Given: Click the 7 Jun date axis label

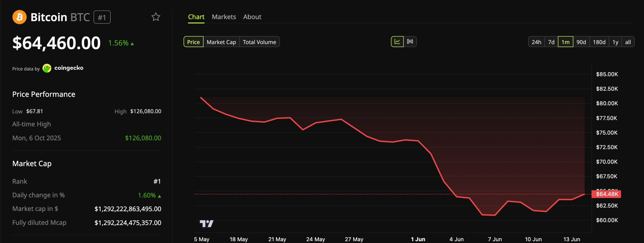Looking at the screenshot, I should coord(495,239).
